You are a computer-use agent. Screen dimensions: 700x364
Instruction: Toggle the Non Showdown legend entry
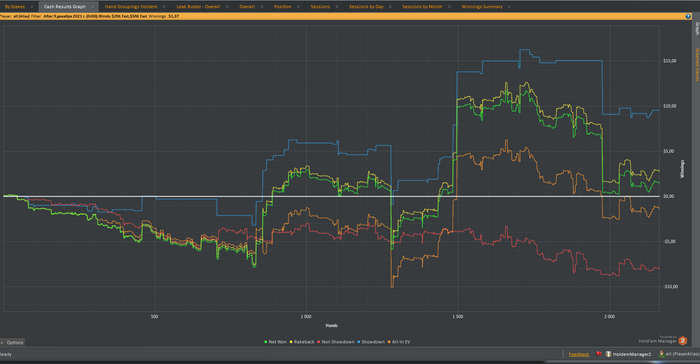[336, 342]
